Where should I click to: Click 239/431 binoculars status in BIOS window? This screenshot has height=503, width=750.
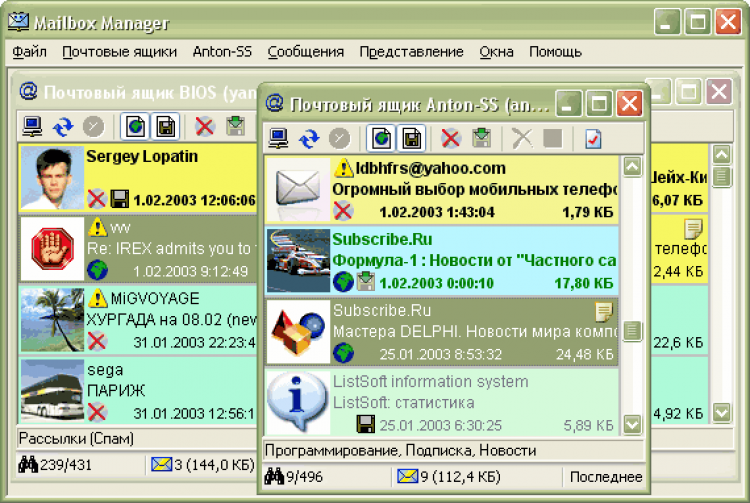click(x=55, y=464)
